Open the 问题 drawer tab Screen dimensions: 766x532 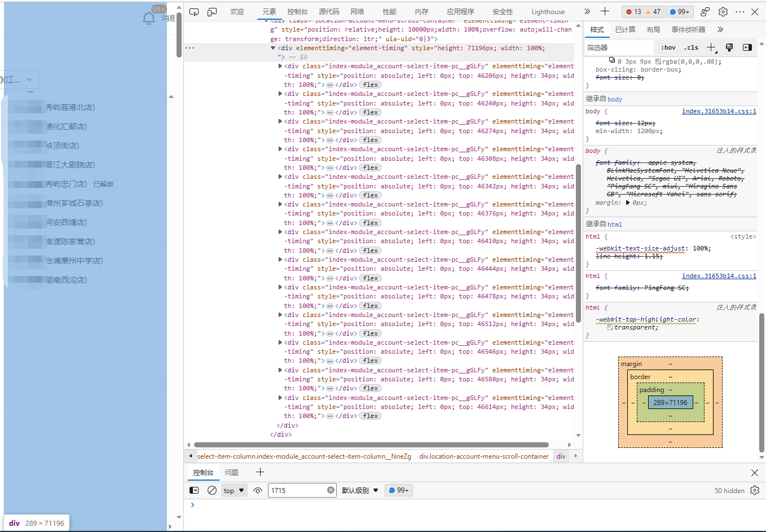[232, 472]
